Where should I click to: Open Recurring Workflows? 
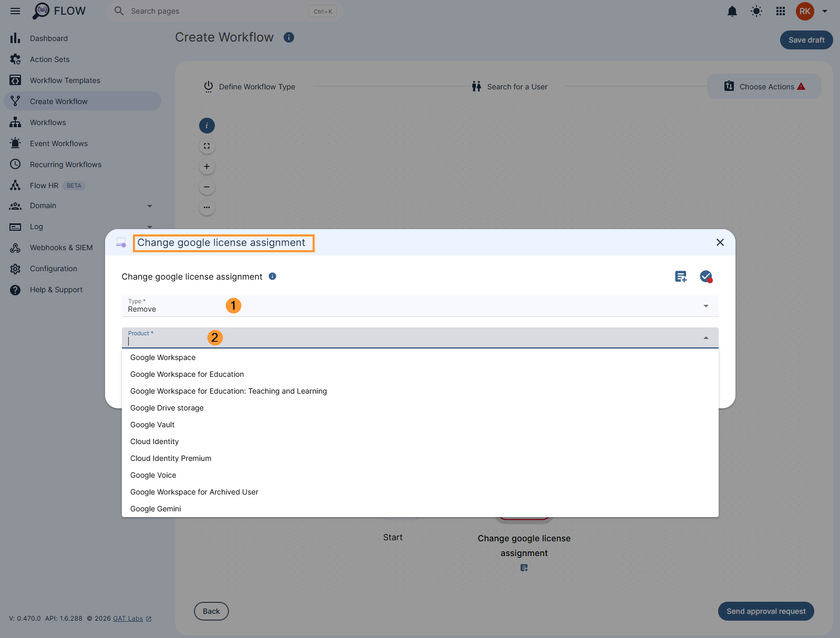click(x=82, y=164)
